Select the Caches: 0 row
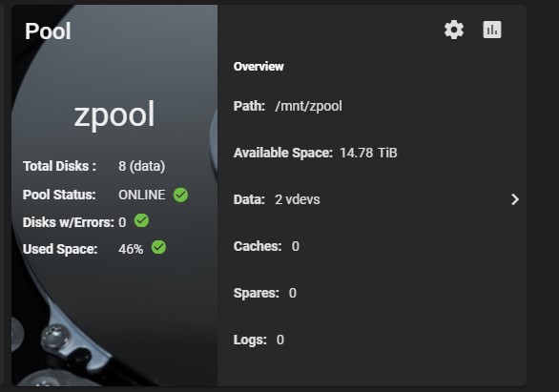The image size is (559, 392). point(372,246)
